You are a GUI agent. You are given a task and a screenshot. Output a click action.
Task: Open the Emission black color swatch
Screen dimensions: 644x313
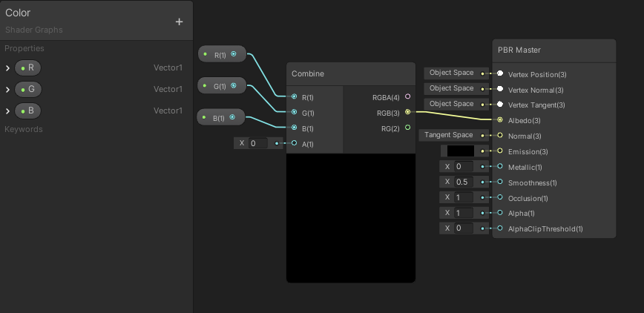pos(461,151)
